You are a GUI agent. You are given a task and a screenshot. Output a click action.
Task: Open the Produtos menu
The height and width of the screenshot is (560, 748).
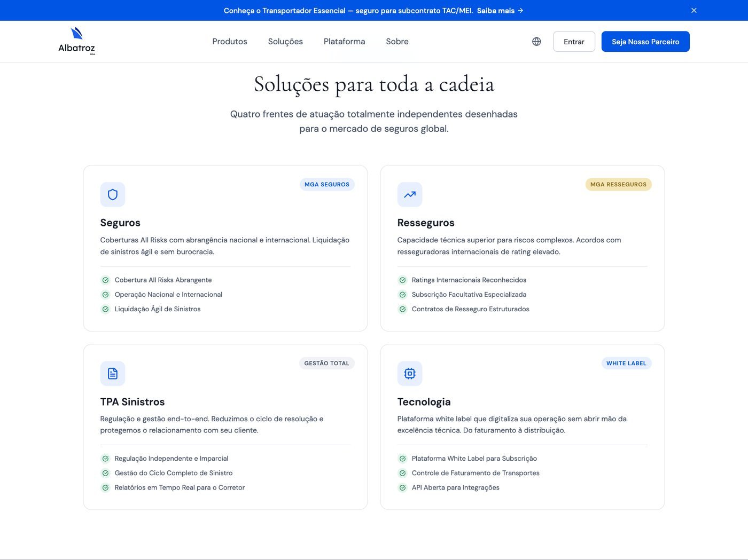pos(230,42)
